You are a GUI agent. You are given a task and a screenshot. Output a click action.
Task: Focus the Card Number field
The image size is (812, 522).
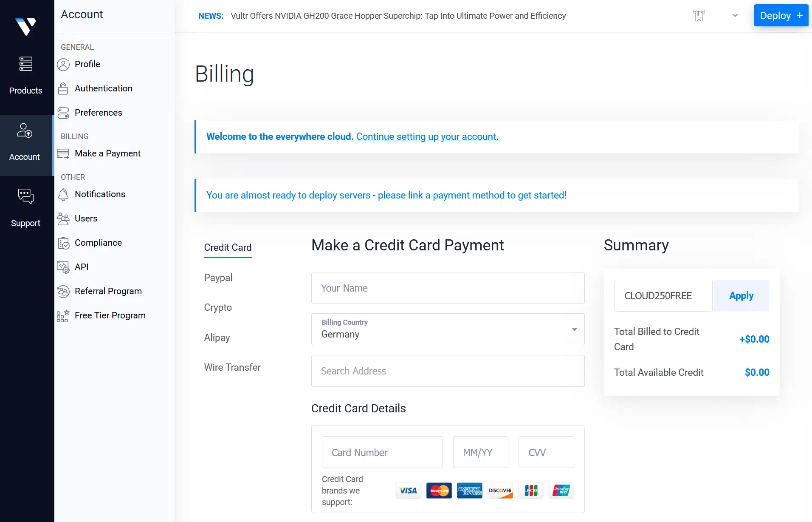click(382, 452)
